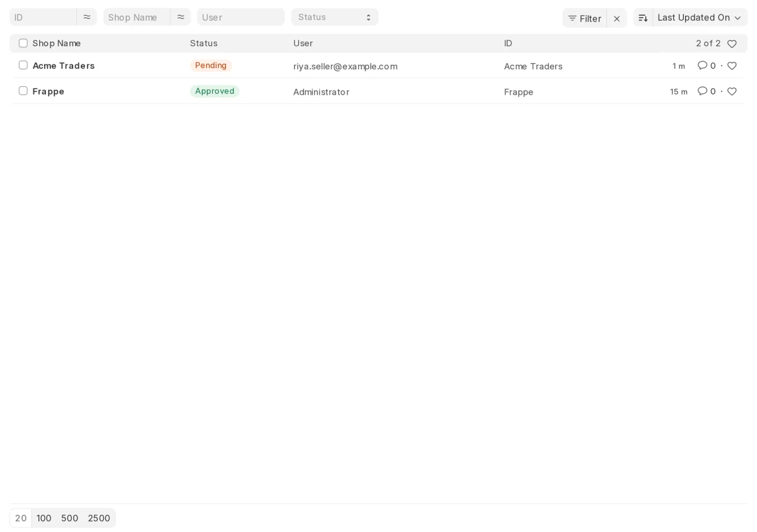Screen dimensions: 757x532
Task: Click the Status column header
Action: coord(204,43)
